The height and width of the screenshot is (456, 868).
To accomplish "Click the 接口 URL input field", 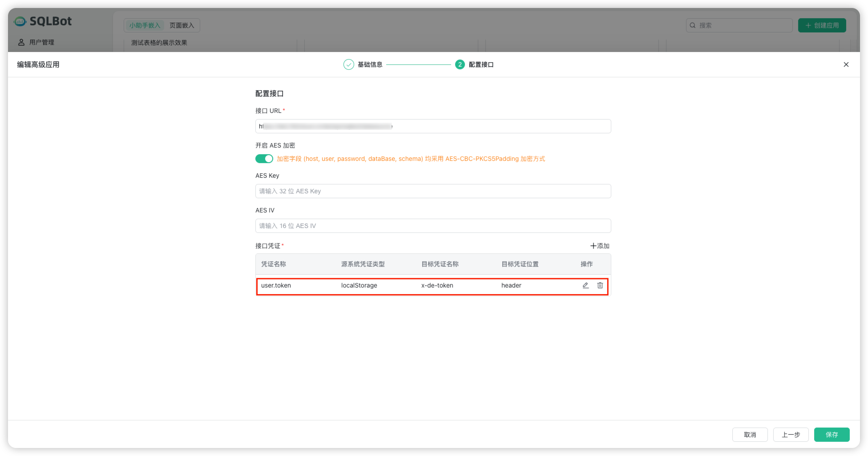I will pos(433,126).
